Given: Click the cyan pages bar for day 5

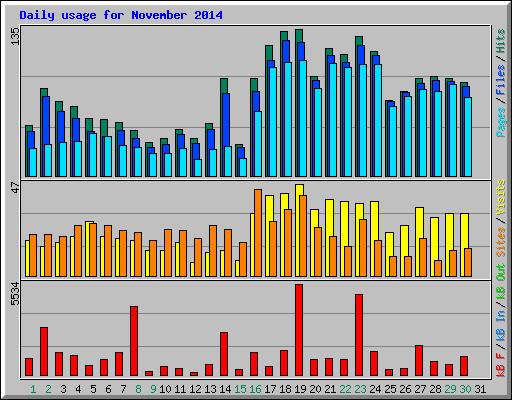Looking at the screenshot, I should pos(93,155).
